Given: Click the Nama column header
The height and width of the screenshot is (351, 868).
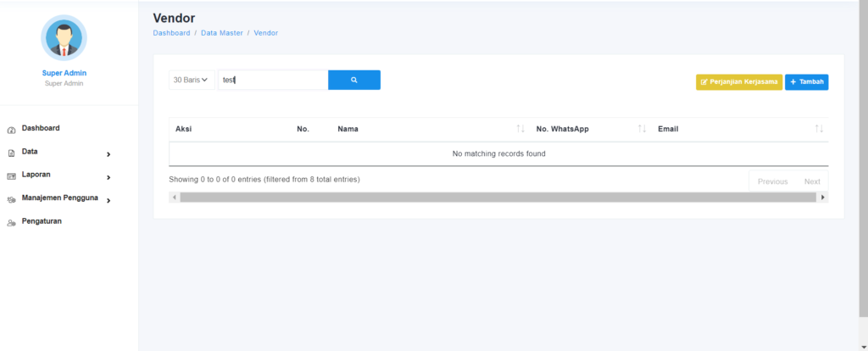Looking at the screenshot, I should tap(348, 129).
